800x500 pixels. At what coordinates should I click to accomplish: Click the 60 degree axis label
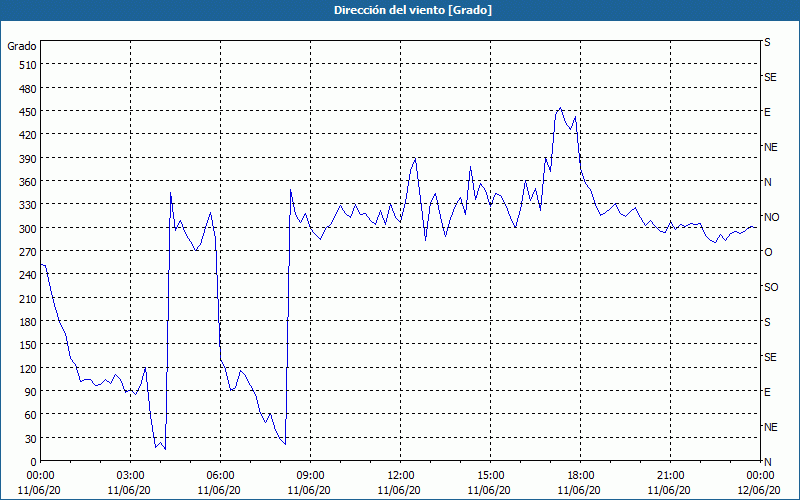pyautogui.click(x=31, y=415)
